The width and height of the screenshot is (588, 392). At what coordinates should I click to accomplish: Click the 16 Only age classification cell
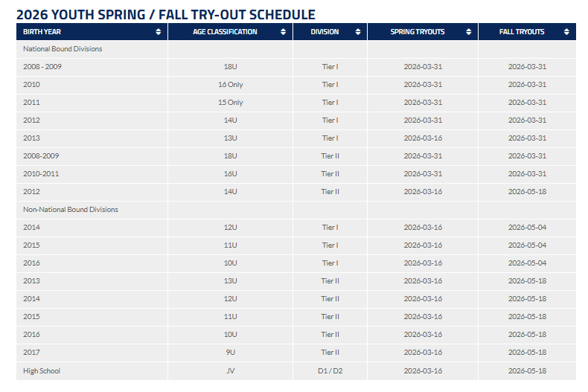pyautogui.click(x=230, y=85)
